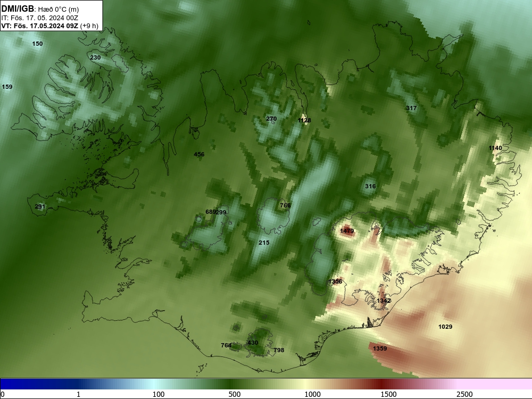Click the value 159 at the west edge
The image size is (532, 399).
7,87
